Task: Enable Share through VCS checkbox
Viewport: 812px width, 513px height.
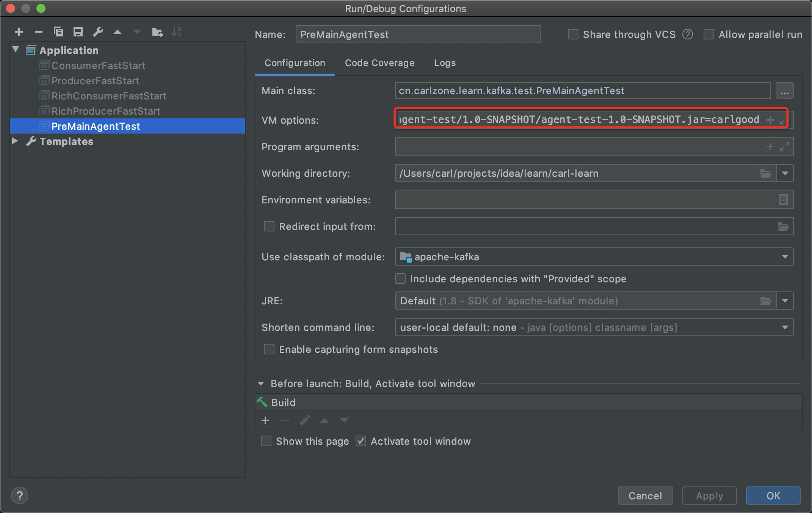Action: 573,35
